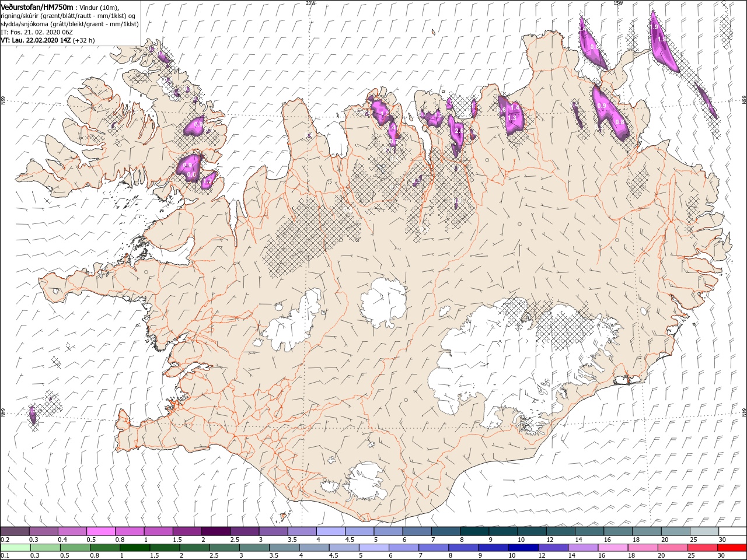Click the Veðurstofan/HM750m title text
This screenshot has height=560, width=747.
[37, 7]
